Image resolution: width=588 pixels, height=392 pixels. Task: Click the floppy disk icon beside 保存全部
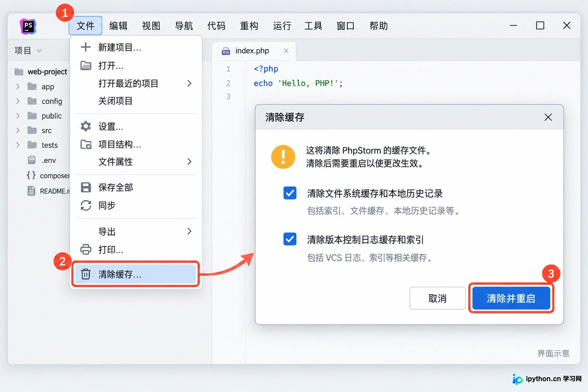coord(86,187)
